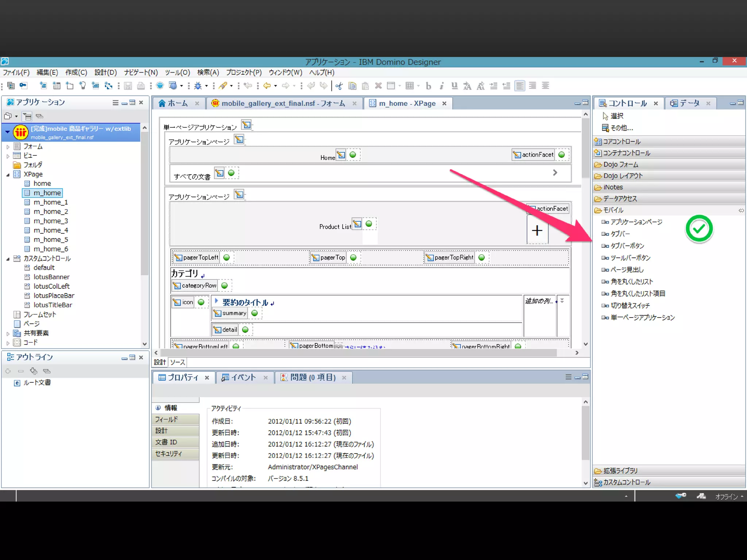
Task: Toggle the left-align text button
Action: point(520,86)
